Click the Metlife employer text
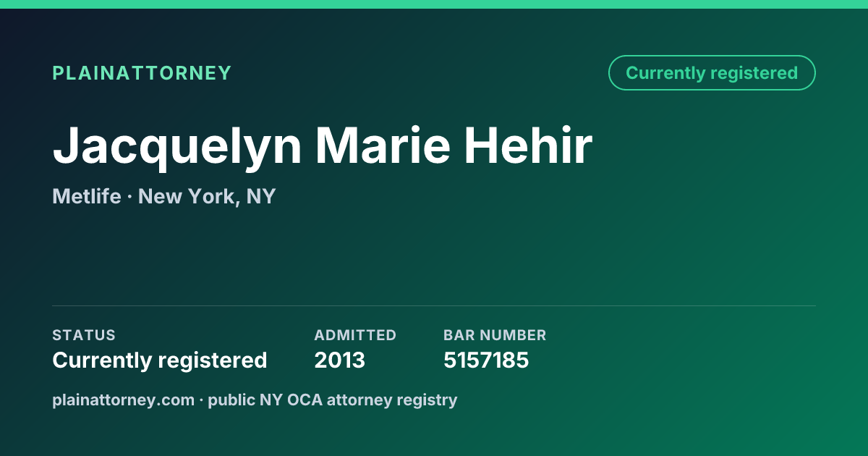868x456 pixels. [87, 196]
